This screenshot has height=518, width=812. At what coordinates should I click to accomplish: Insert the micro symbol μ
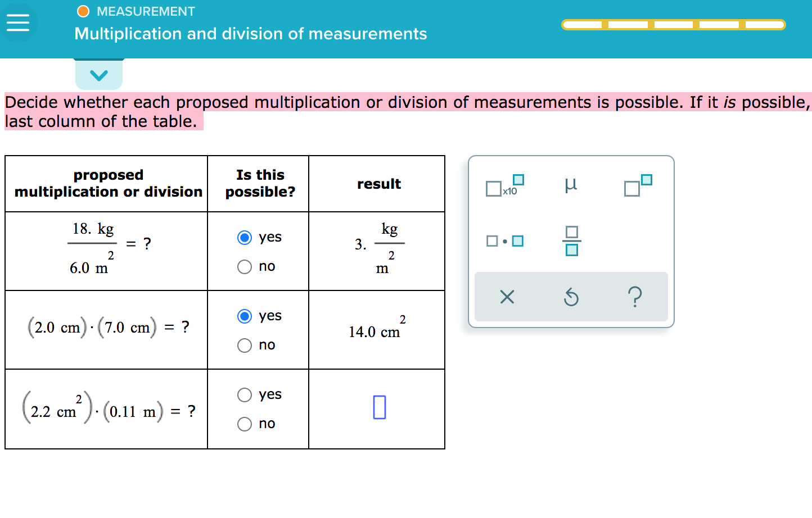(571, 184)
